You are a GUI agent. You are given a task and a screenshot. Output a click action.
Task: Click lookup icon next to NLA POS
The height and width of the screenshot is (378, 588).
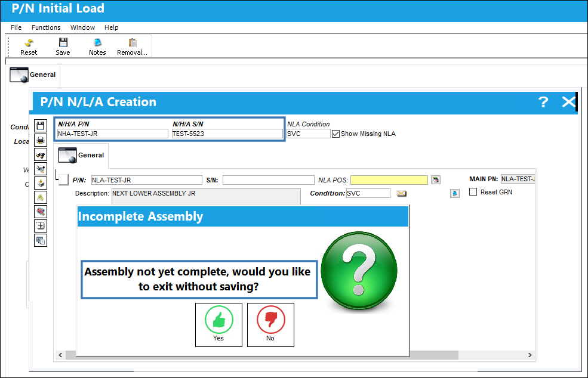click(x=435, y=180)
